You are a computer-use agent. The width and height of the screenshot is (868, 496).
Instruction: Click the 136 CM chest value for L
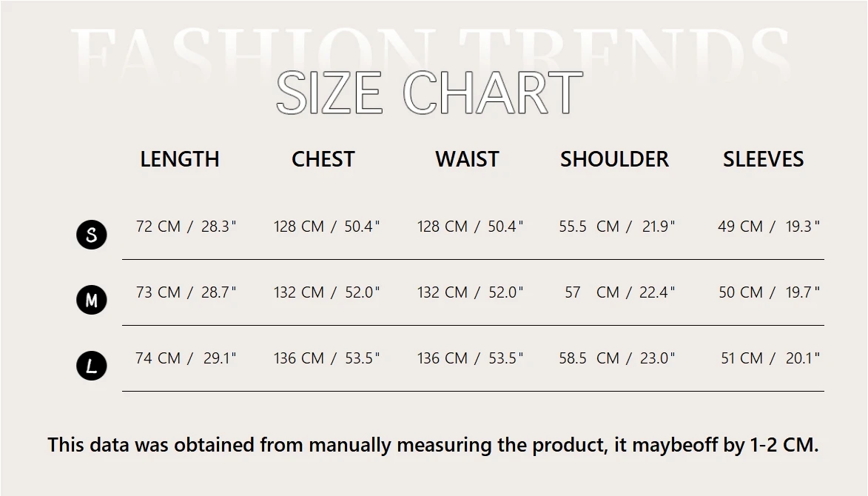coord(326,358)
